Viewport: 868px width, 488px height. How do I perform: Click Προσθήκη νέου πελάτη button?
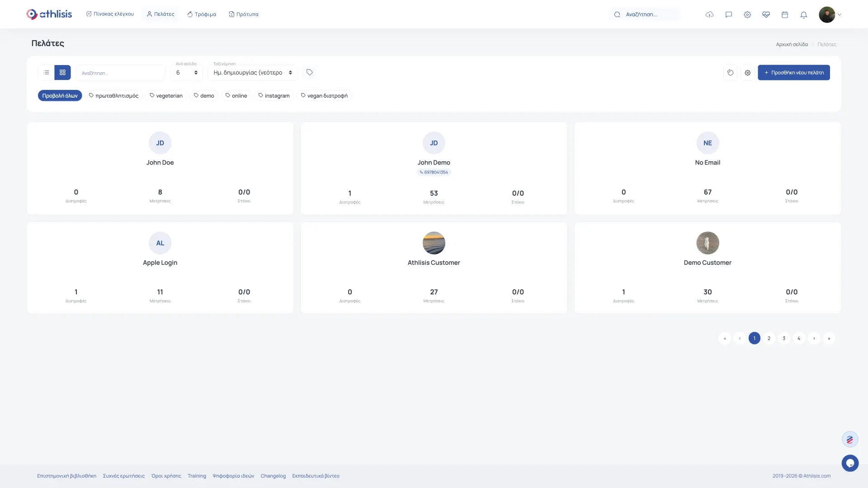(x=793, y=73)
